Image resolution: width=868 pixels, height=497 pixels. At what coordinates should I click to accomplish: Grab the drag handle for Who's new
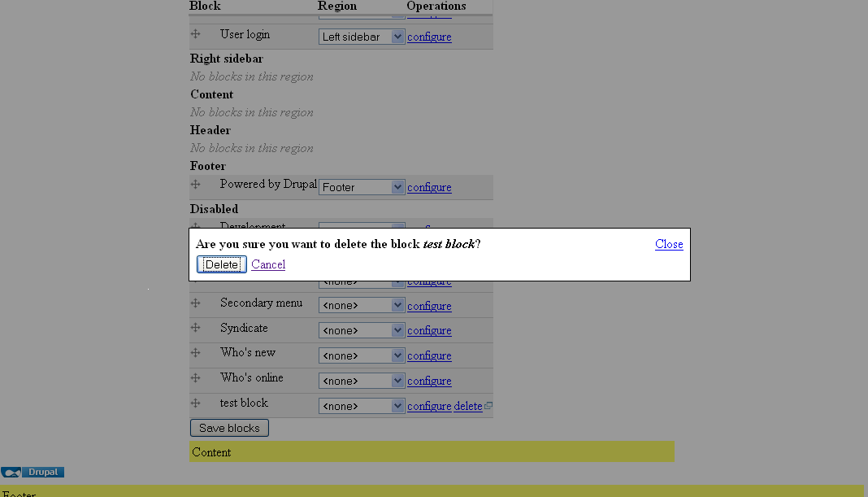coord(195,352)
